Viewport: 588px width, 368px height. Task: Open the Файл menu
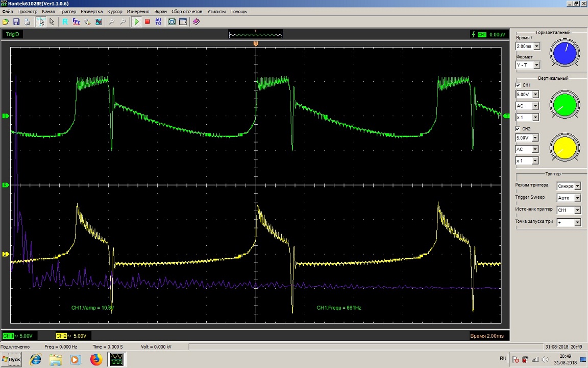[8, 11]
